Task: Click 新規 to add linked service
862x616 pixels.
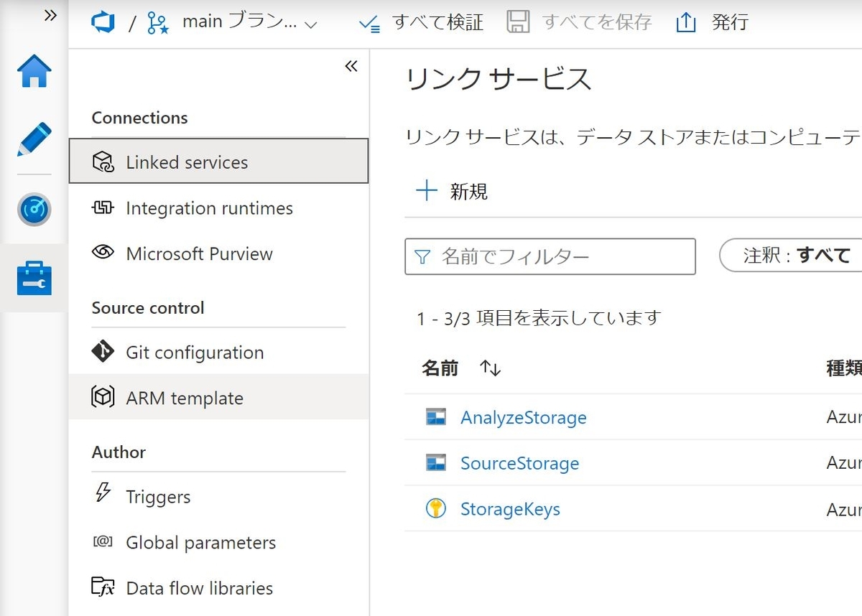Action: click(x=453, y=191)
